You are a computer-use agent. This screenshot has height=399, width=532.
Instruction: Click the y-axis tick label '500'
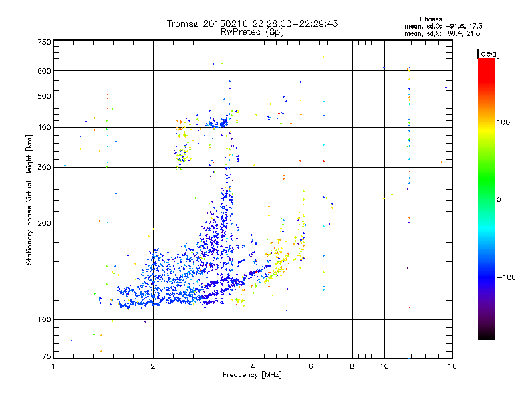44,96
